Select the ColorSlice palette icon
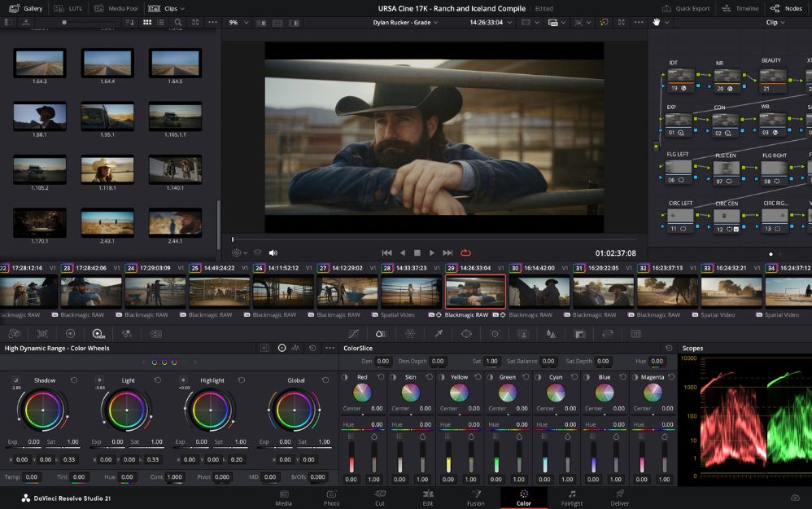The image size is (812, 509). tap(381, 334)
